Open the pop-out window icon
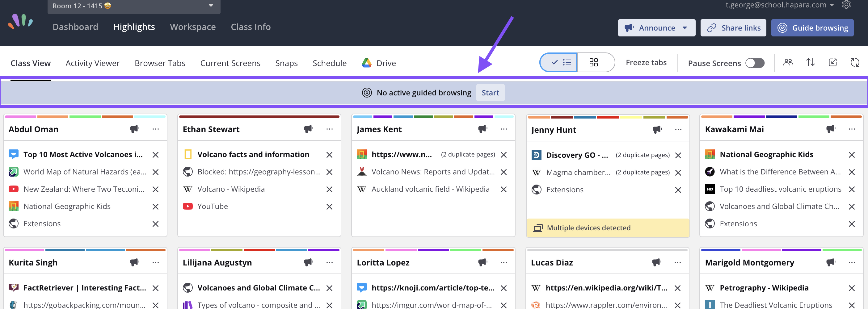Viewport: 868px width, 309px height. 832,63
